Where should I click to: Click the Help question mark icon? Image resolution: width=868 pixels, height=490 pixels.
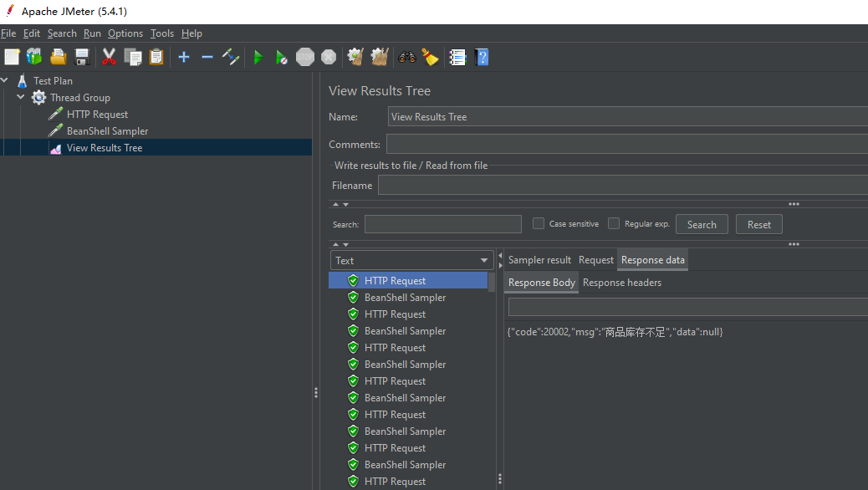[x=483, y=57]
